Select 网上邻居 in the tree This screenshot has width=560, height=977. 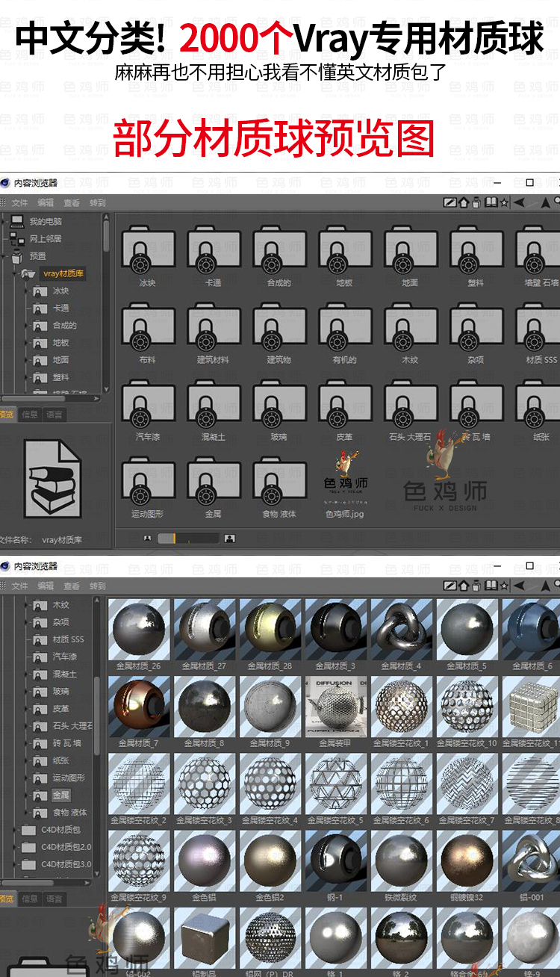click(46, 239)
